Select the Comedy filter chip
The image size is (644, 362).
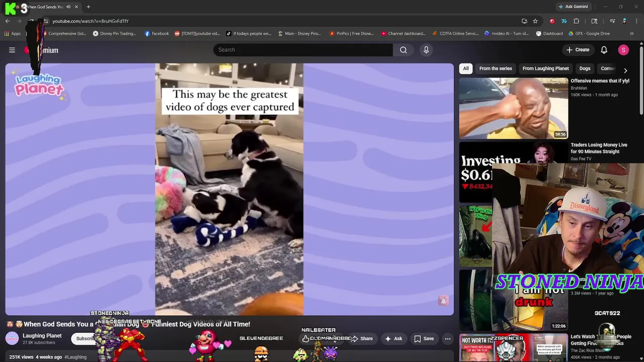607,68
